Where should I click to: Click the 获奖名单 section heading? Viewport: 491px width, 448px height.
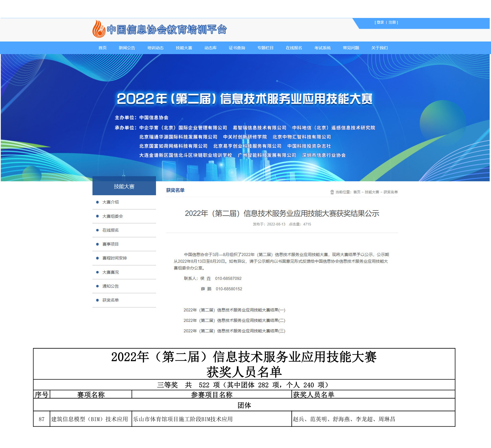point(175,190)
